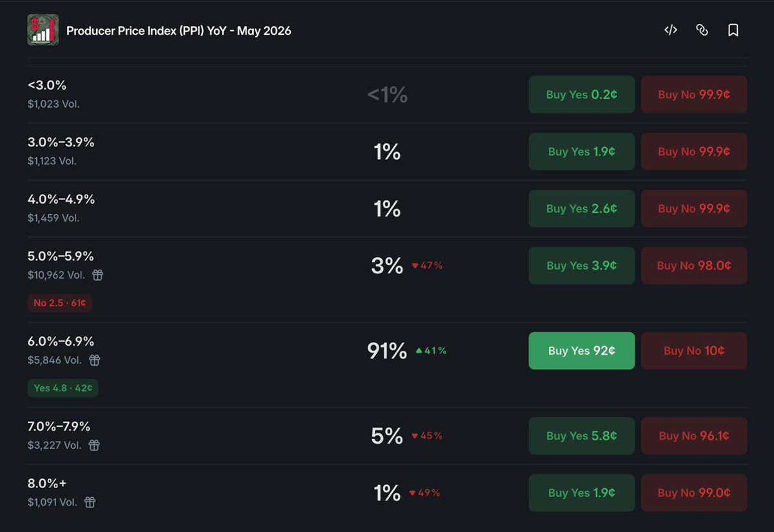Image resolution: width=774 pixels, height=532 pixels.
Task: Click gift icon beside $10,962 Vol.
Action: click(x=97, y=275)
